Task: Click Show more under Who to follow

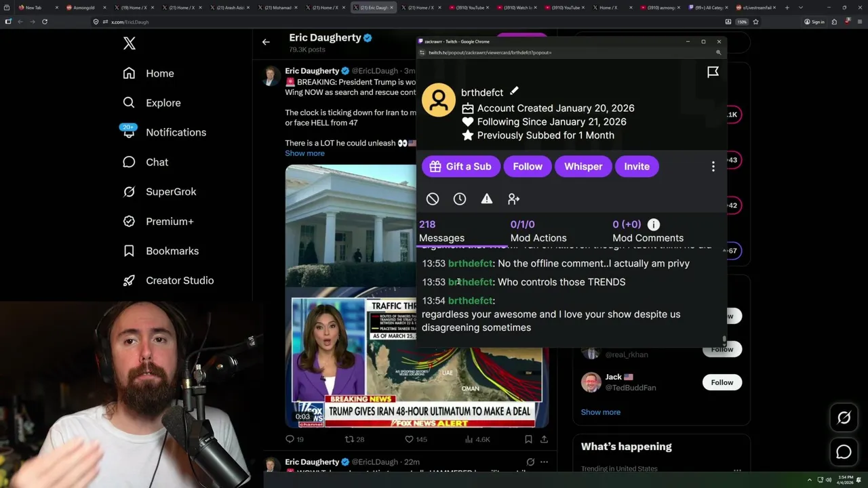Action: click(600, 412)
